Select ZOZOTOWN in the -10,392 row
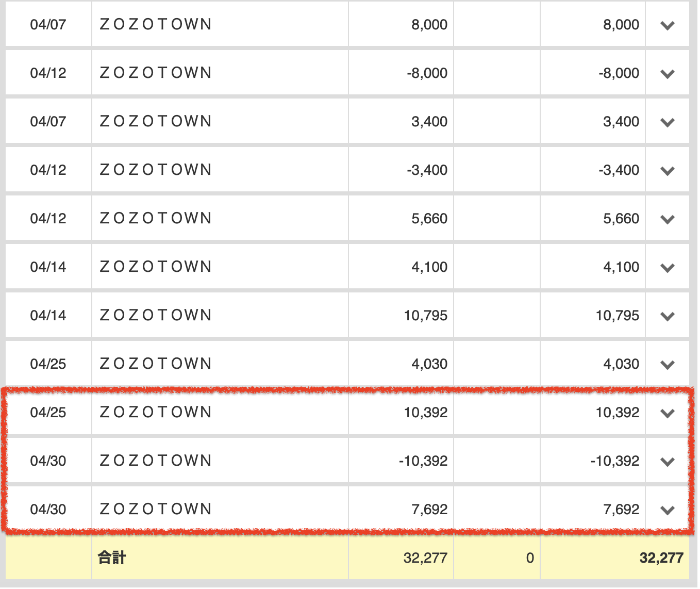Screen dimensions: 700x589 [155, 461]
